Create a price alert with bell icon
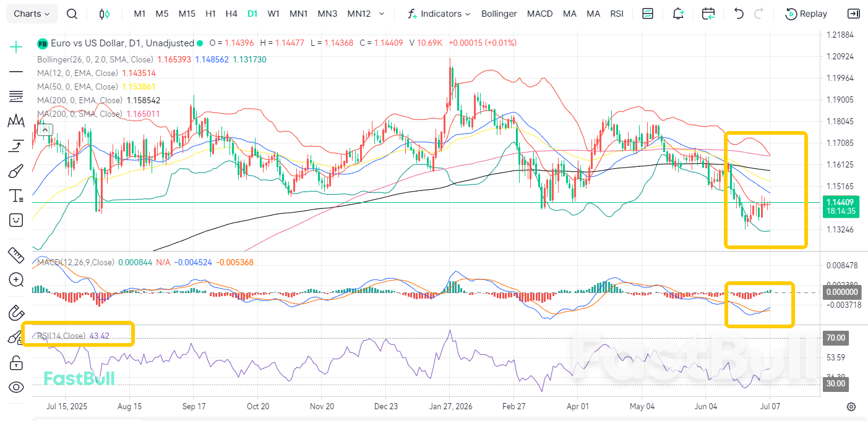The height and width of the screenshot is (421, 868). (679, 14)
